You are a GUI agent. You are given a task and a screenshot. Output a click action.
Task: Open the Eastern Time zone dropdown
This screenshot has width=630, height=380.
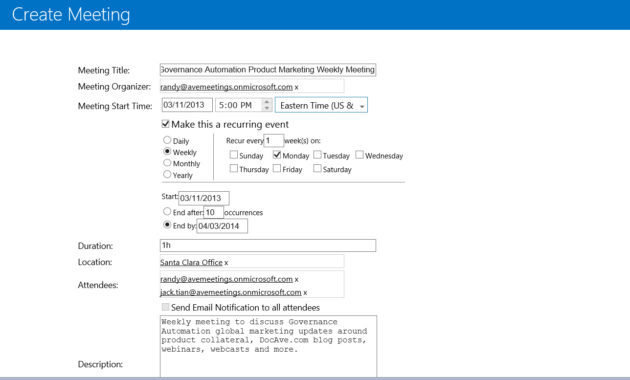(321, 105)
